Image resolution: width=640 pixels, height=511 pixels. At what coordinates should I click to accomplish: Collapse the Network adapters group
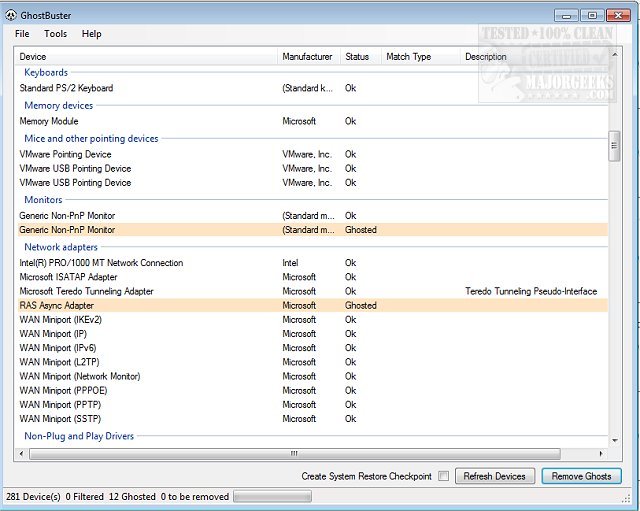click(61, 246)
